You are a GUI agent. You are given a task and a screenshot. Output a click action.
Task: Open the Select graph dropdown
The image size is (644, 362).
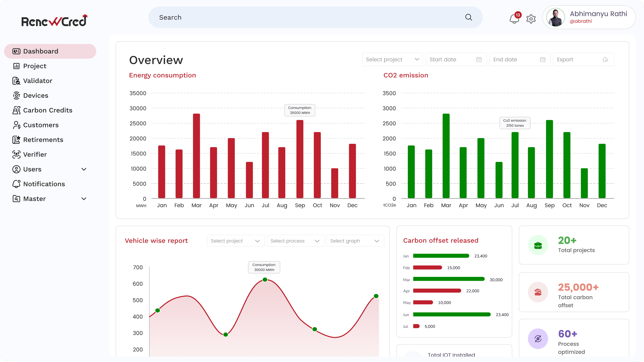(x=355, y=241)
